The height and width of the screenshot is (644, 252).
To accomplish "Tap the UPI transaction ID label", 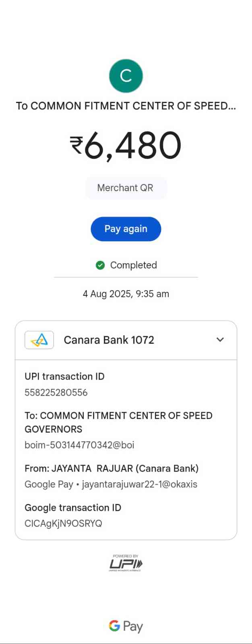I will (64, 376).
